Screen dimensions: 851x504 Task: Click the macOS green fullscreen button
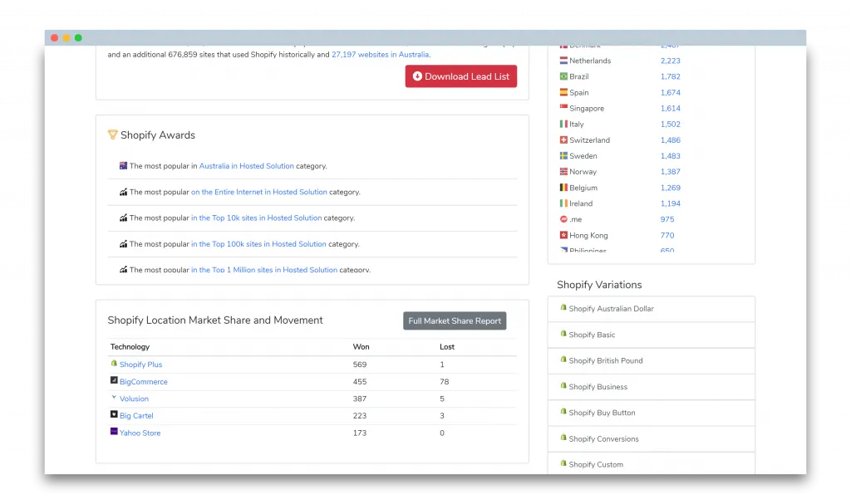(78, 37)
